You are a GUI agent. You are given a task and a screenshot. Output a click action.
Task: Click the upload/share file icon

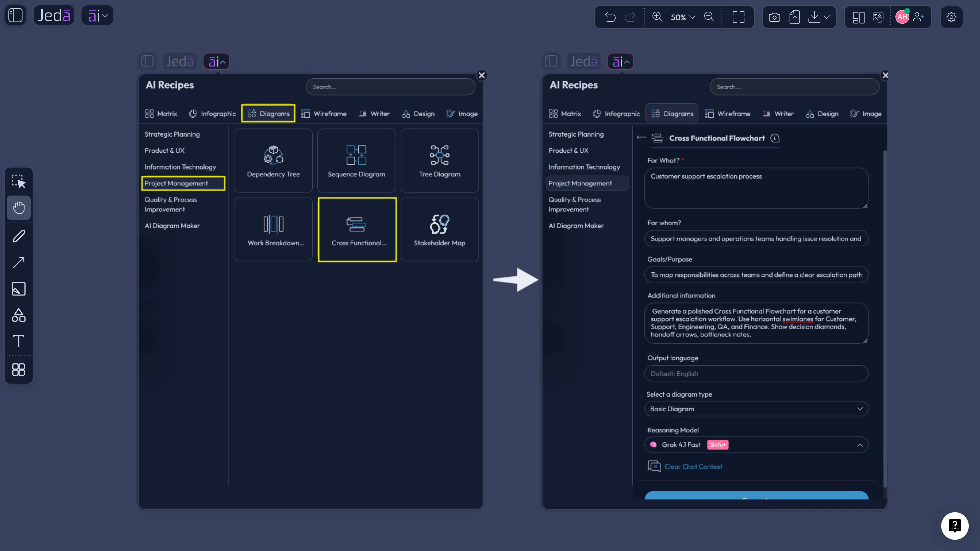(794, 17)
